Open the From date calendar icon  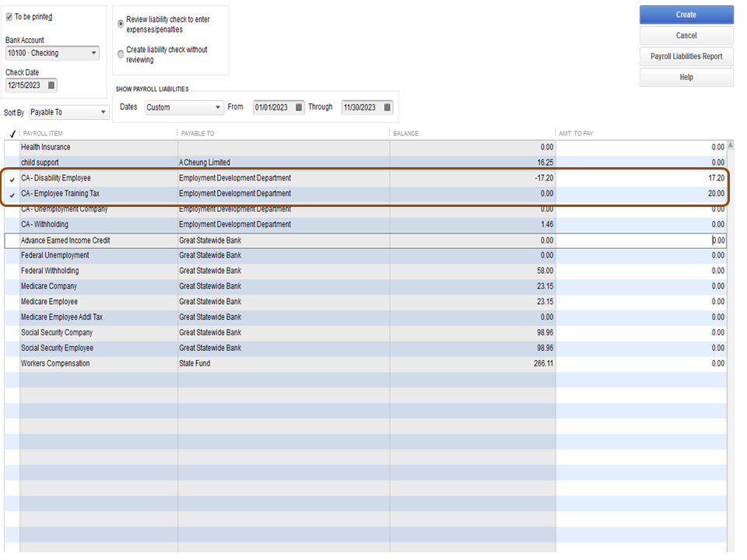click(299, 107)
